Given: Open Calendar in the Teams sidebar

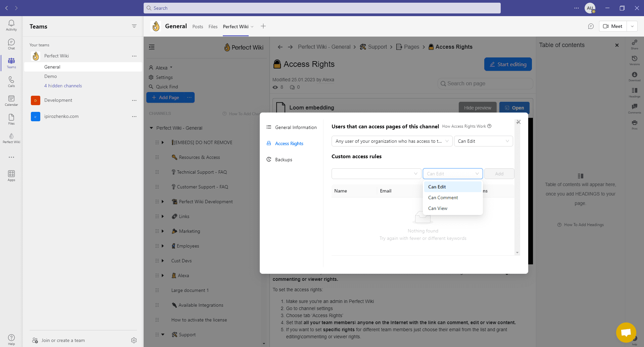Looking at the screenshot, I should 11,100.
